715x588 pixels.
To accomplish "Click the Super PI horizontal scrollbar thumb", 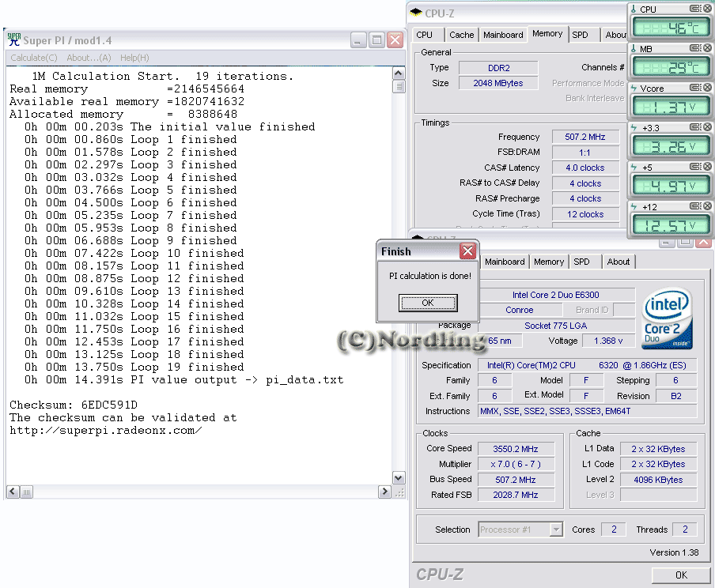I will tap(26, 492).
